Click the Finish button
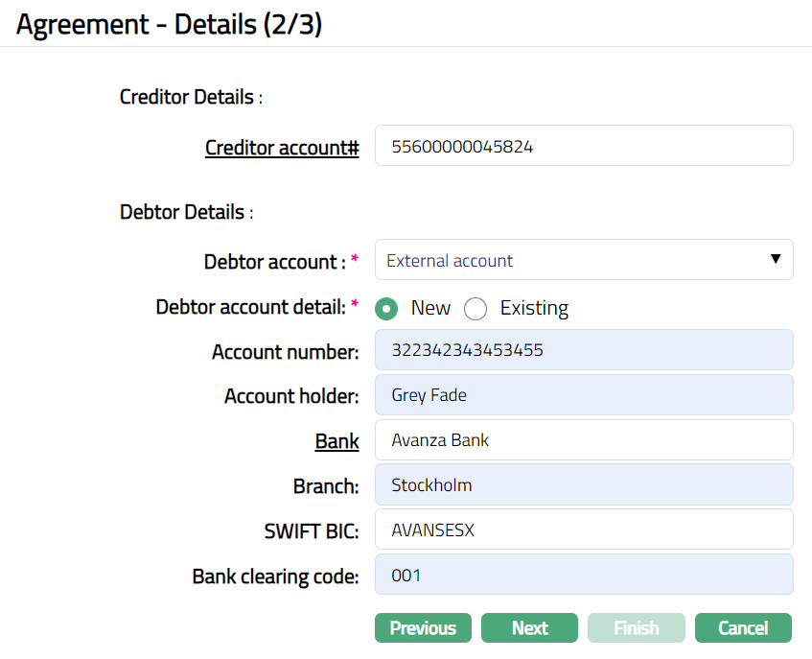Viewport: 812px width, 659px height. point(637,628)
